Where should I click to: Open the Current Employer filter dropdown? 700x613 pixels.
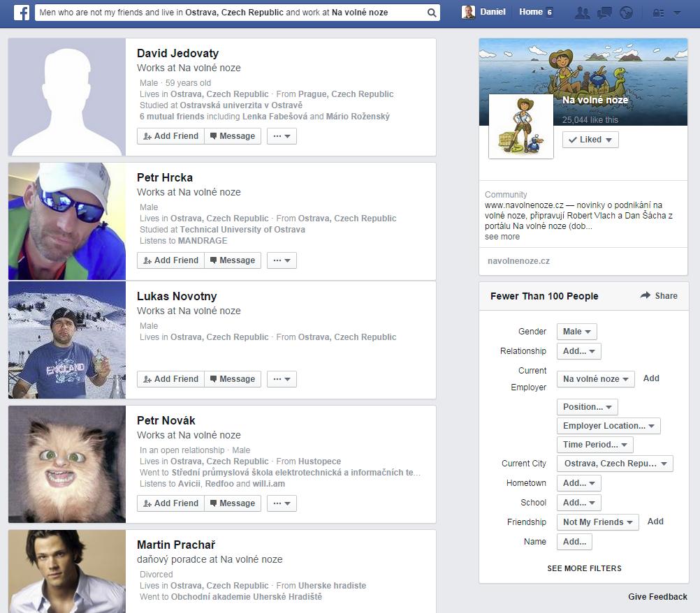point(595,379)
